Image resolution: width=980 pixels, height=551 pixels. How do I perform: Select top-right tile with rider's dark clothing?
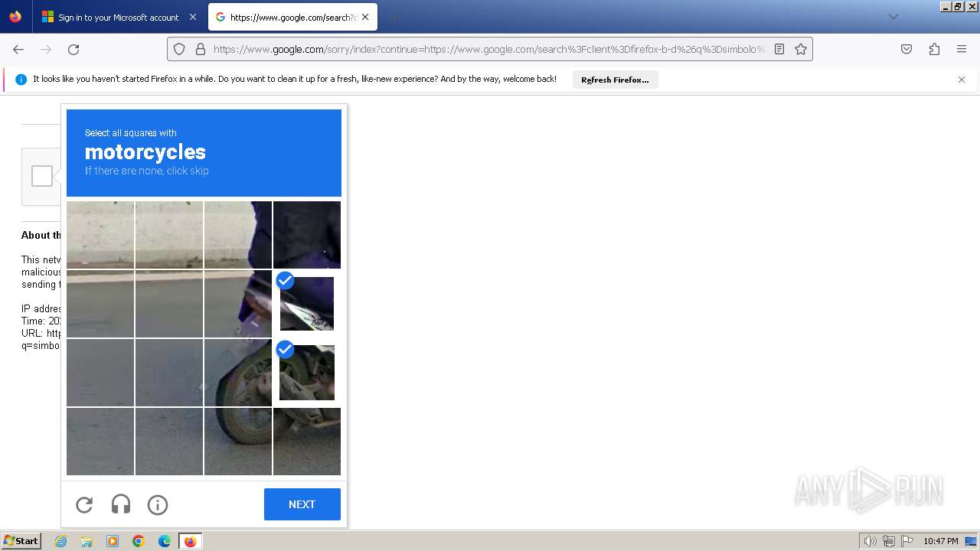click(x=307, y=235)
